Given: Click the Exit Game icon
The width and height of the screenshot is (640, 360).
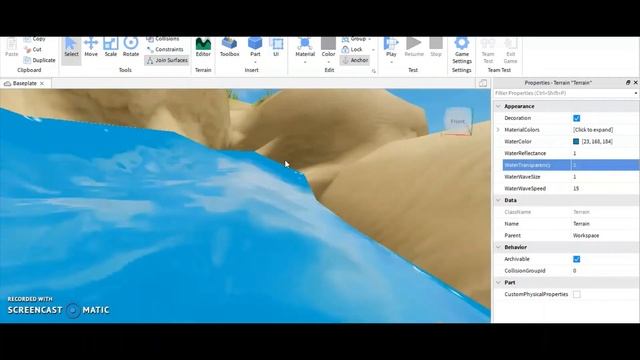Looking at the screenshot, I should coord(510,51).
